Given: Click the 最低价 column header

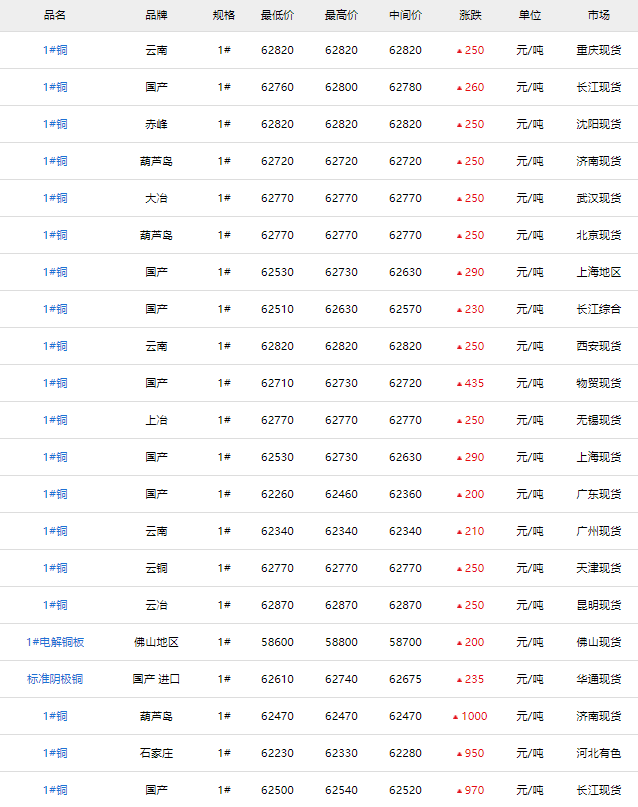Looking at the screenshot, I should pyautogui.click(x=277, y=15).
